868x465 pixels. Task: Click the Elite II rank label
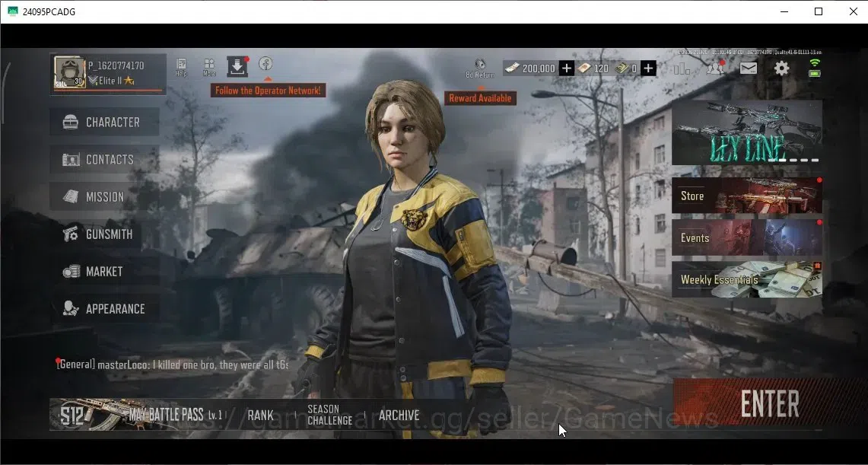[x=110, y=81]
